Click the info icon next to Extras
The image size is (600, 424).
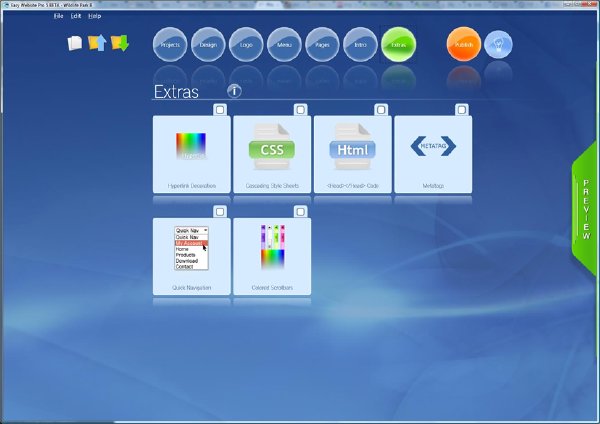pos(234,91)
